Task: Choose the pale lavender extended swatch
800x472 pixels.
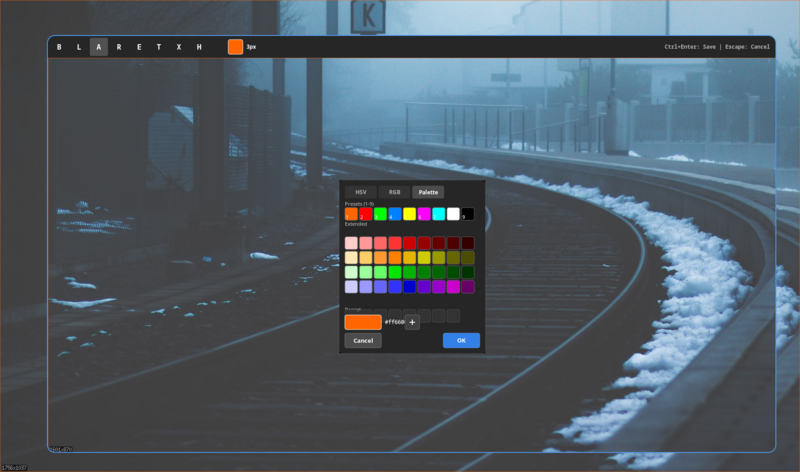Action: (351, 287)
